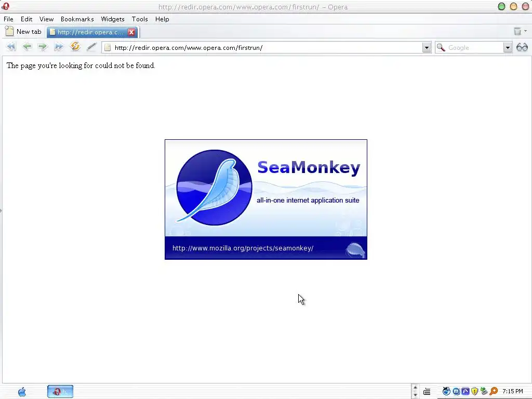This screenshot has width=532, height=399.
Task: Click the mozilla.org seamonkey URL text
Action: click(243, 248)
